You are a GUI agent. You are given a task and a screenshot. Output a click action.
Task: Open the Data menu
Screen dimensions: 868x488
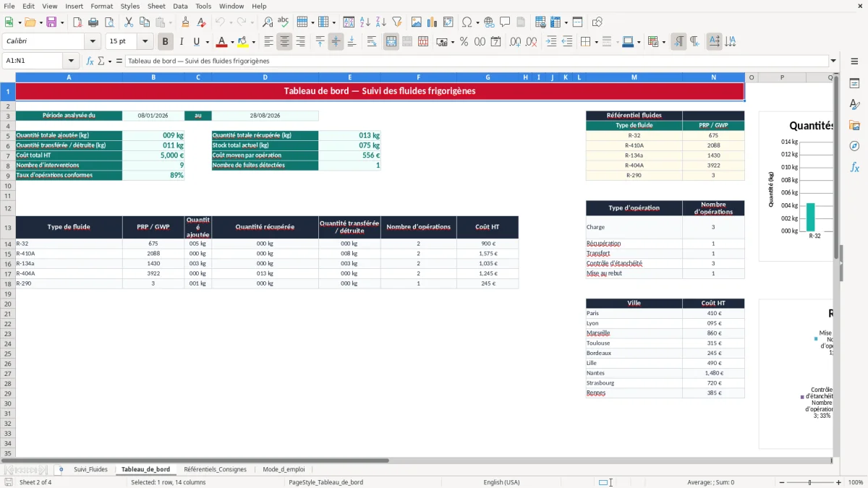[180, 6]
